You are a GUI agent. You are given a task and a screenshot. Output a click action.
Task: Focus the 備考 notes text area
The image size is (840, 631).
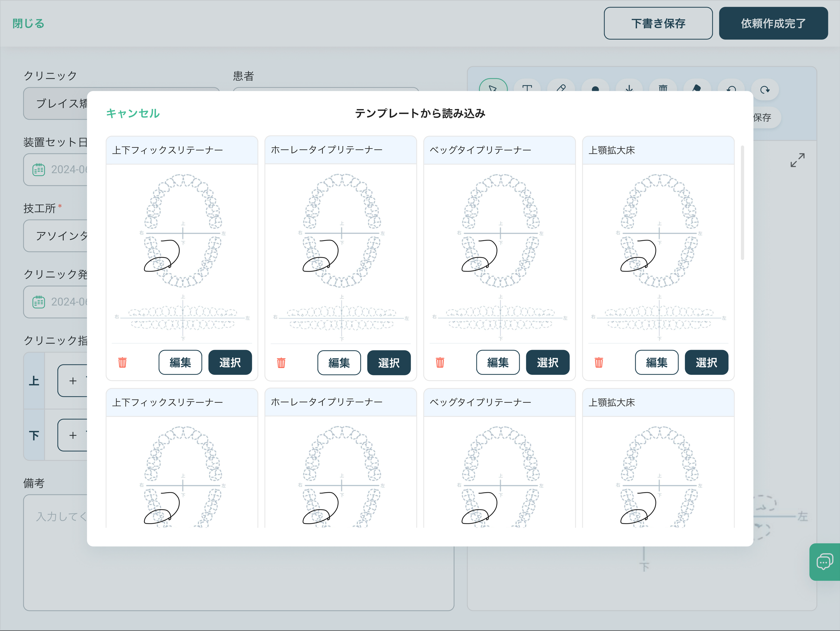tap(238, 578)
